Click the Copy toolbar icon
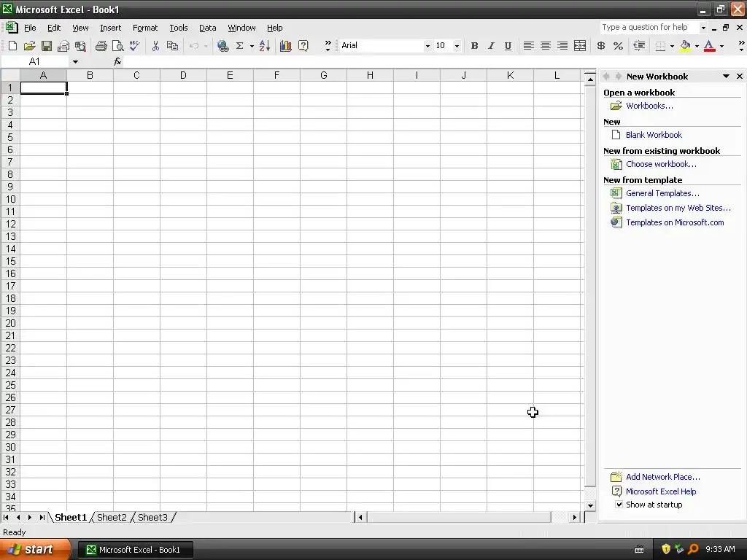Screen dimensions: 747x560 (x=172, y=46)
